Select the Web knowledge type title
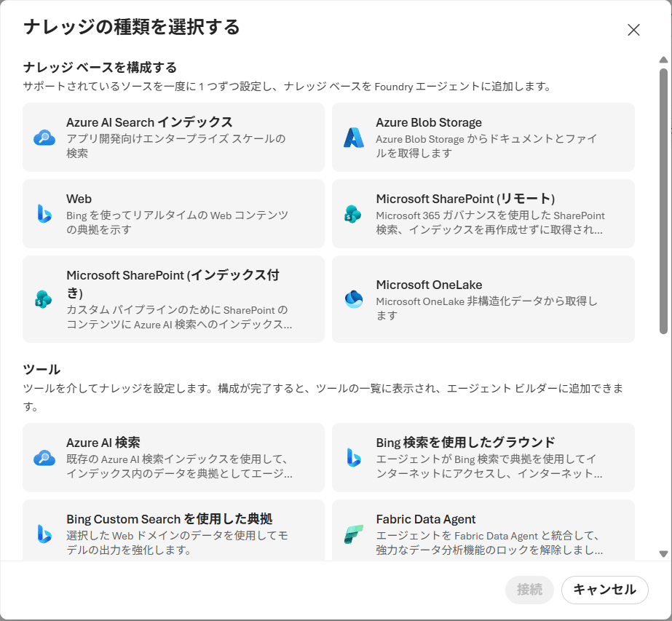The image size is (672, 621). click(79, 199)
